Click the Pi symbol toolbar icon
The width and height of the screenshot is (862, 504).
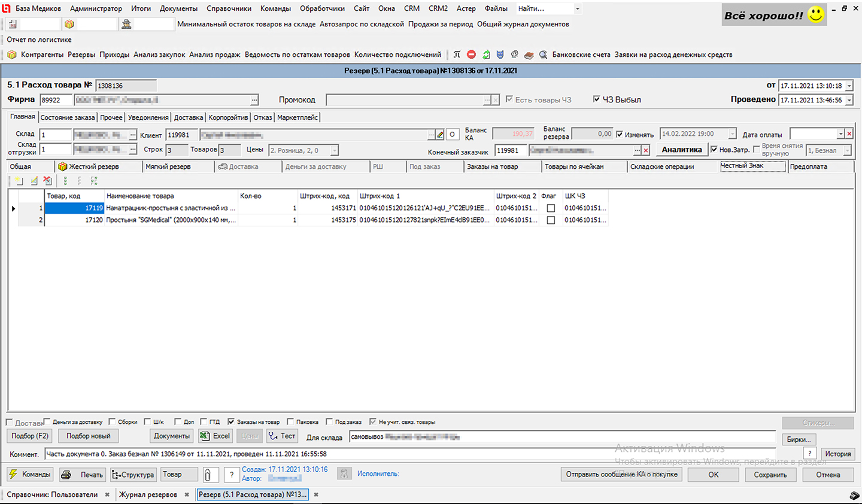point(457,54)
